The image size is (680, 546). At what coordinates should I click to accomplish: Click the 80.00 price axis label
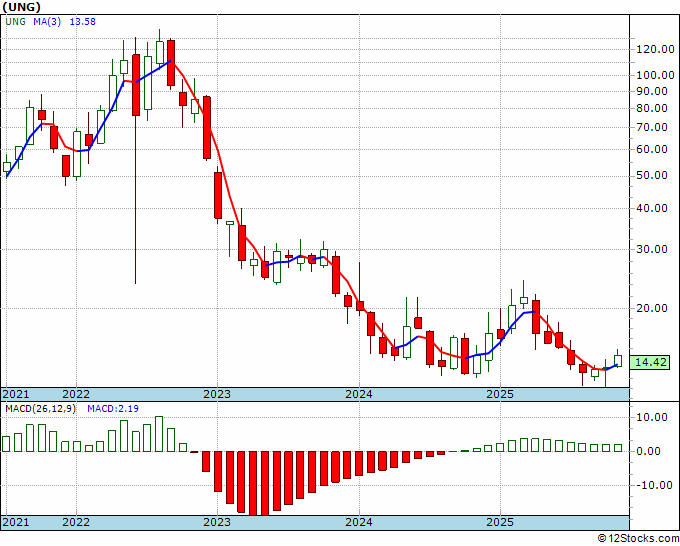coord(652,108)
